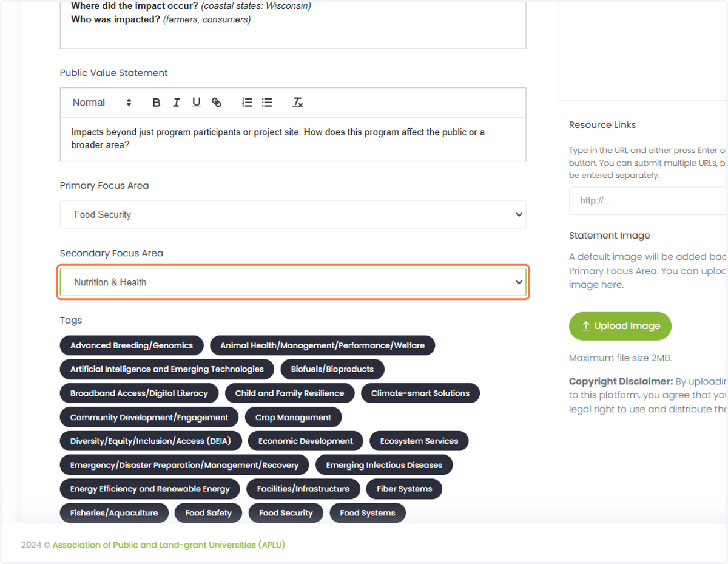Click into the Public Value Statement text area
The image size is (728, 564).
tap(293, 139)
